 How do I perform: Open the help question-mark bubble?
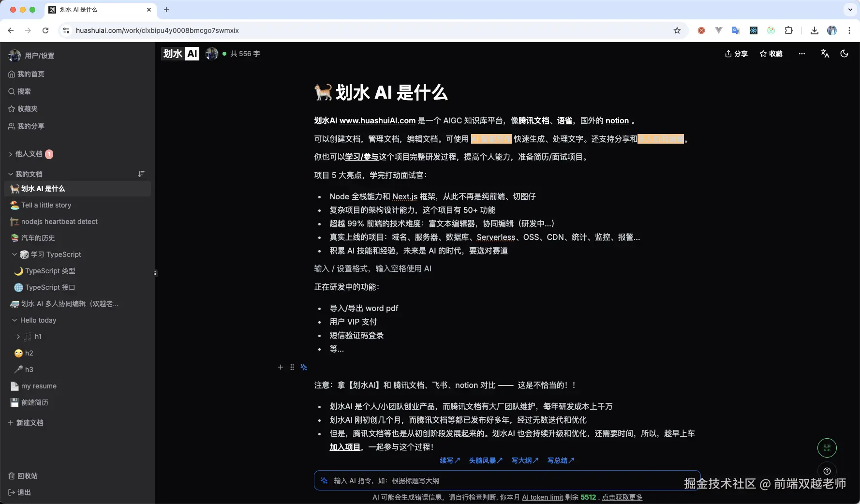tap(827, 471)
